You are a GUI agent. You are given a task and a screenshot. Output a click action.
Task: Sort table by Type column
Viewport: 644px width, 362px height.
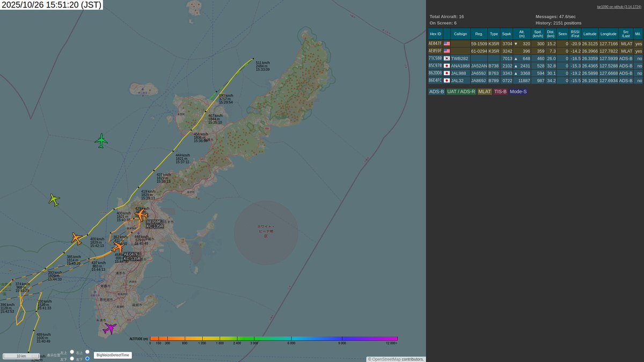coord(494,33)
